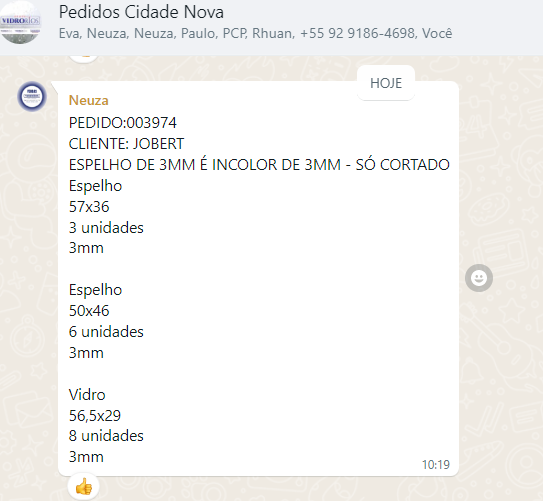Click the 10:19 message timestamp
Viewport: 543px width, 501px height.
tap(436, 464)
